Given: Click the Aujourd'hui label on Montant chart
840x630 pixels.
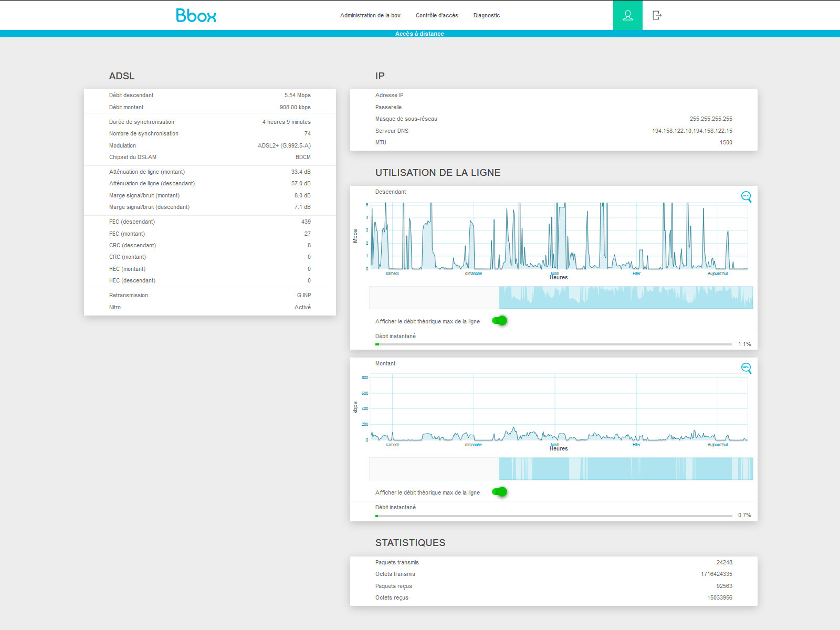Looking at the screenshot, I should pyautogui.click(x=717, y=445).
